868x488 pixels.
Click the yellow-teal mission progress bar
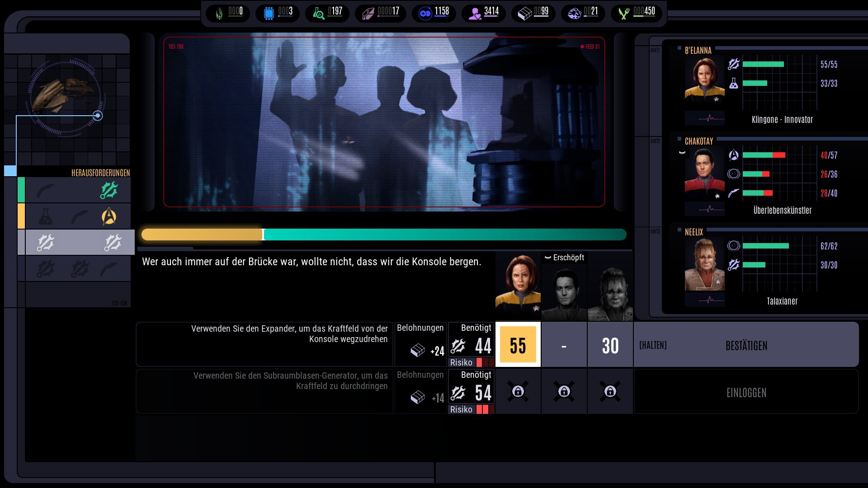384,235
